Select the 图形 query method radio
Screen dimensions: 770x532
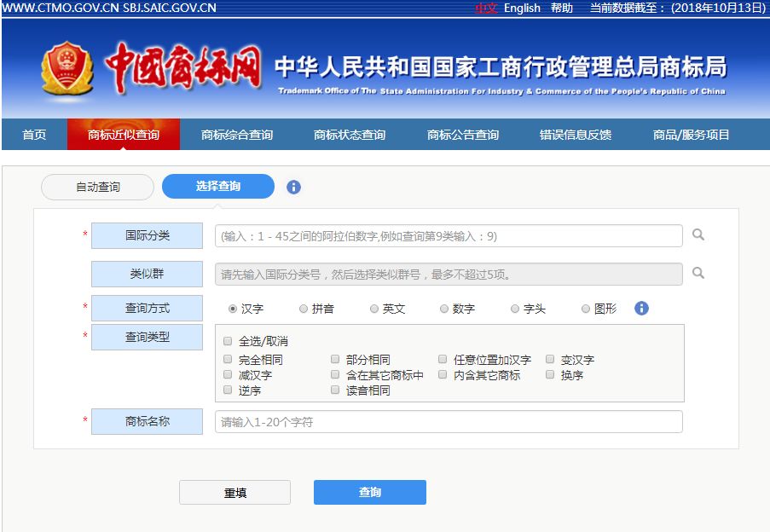coord(585,309)
